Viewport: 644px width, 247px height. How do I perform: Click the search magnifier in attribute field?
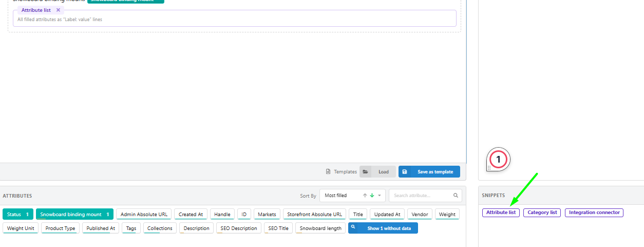click(456, 196)
